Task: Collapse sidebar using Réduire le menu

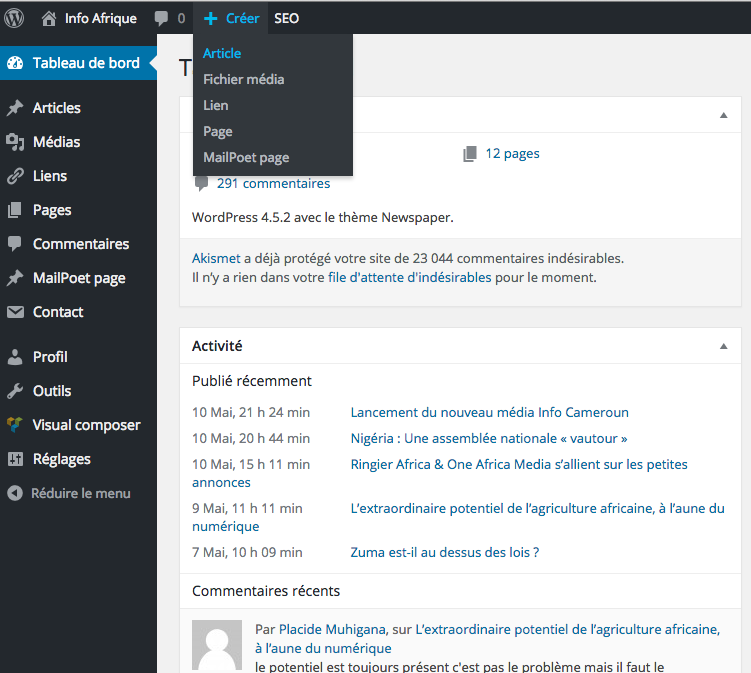Action: [x=69, y=493]
